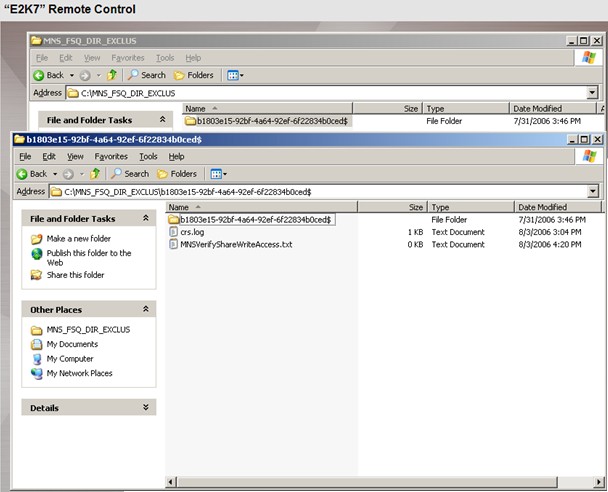Go up one level in MNS_FSQ_DIR_EXCLUS window
Viewport: 608px width, 492px height.
(x=112, y=75)
